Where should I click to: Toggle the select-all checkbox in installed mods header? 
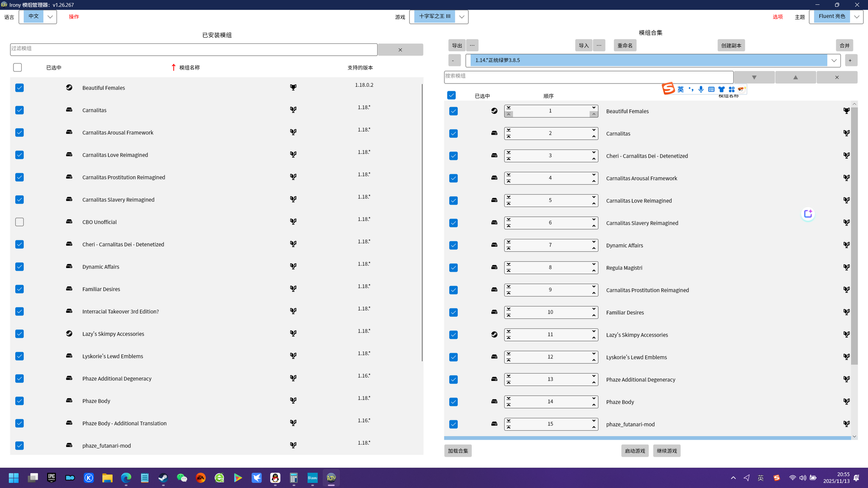[x=18, y=67]
